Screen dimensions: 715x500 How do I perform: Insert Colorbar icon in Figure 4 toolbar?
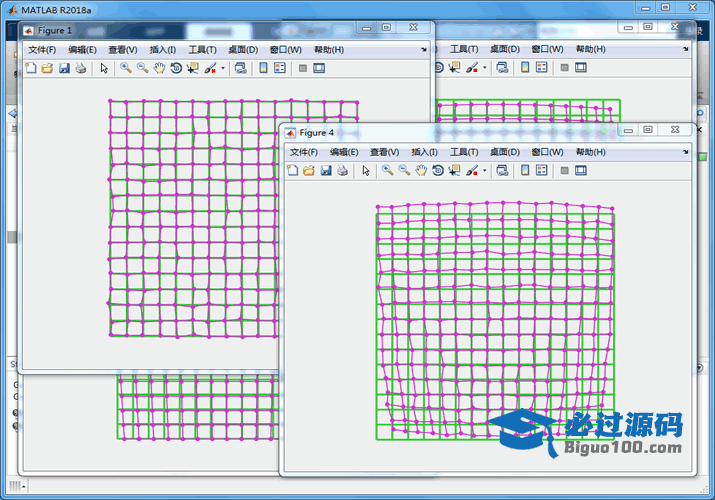(x=525, y=170)
